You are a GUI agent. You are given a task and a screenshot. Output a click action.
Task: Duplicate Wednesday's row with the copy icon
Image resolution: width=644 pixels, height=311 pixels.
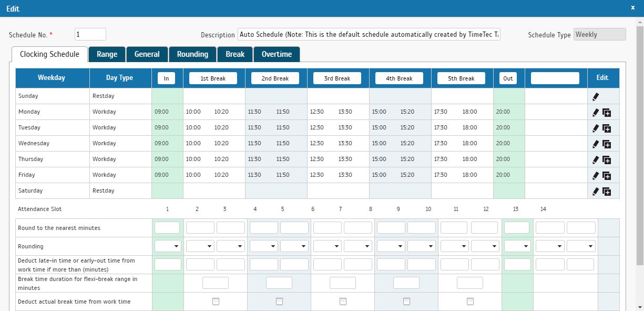pyautogui.click(x=606, y=143)
